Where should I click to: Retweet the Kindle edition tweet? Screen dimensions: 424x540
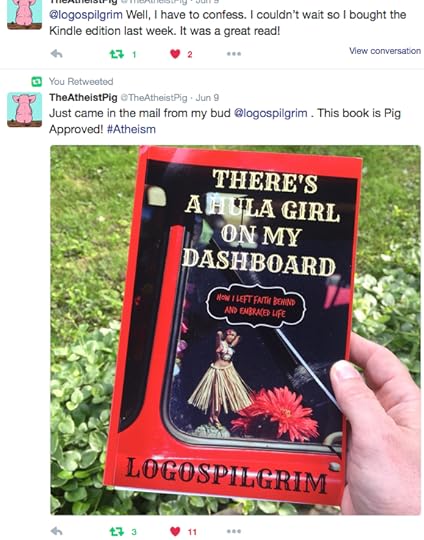(x=117, y=54)
